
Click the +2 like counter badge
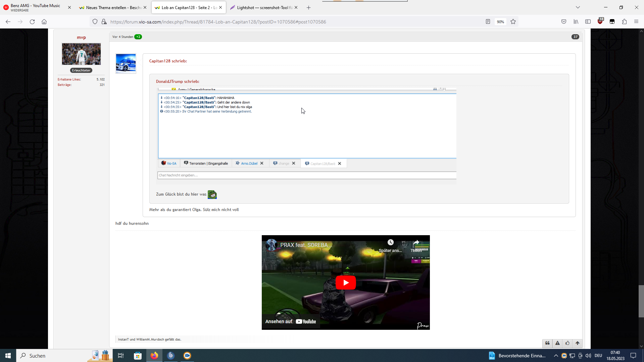[138, 37]
